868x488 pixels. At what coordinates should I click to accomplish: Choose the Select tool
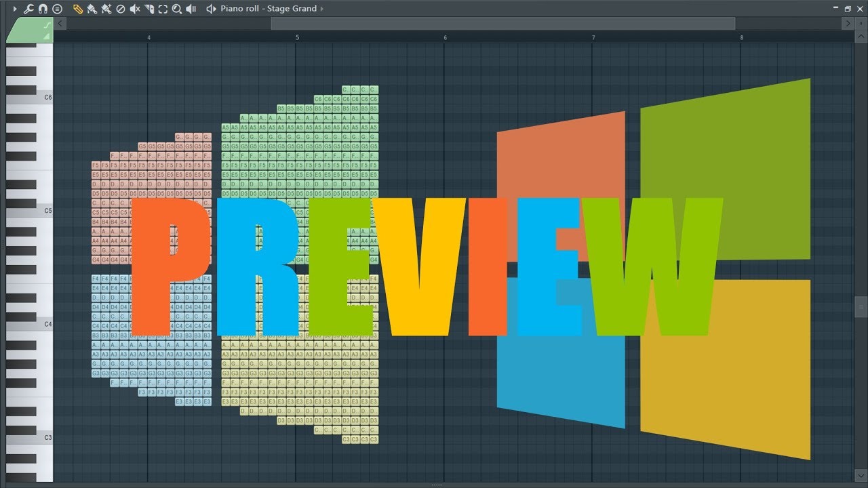tap(163, 9)
